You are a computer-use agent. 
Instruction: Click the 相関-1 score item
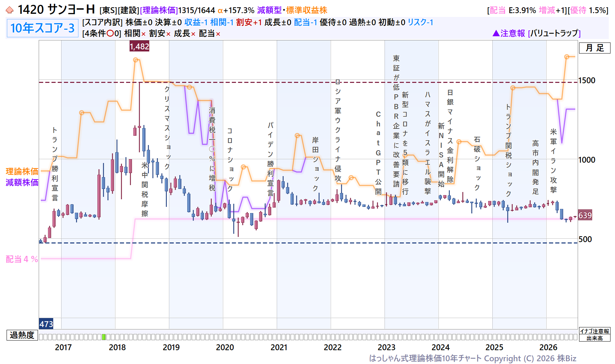222,22
